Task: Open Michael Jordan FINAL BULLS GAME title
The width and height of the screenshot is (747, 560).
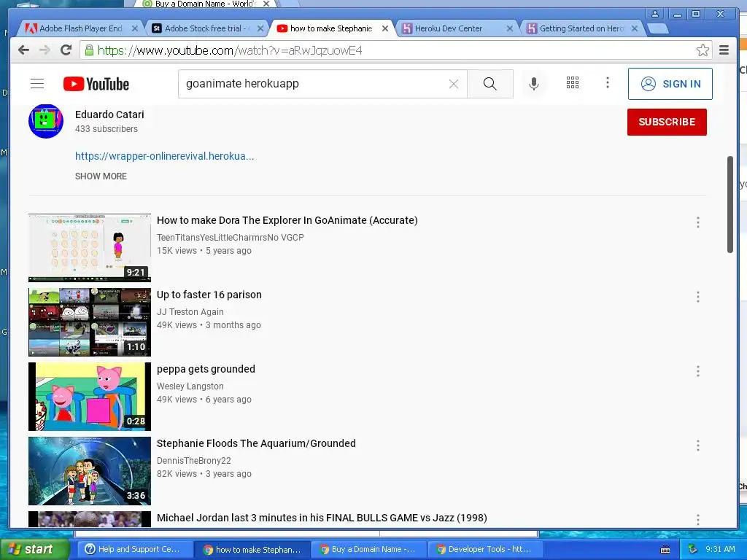Action: [322, 518]
